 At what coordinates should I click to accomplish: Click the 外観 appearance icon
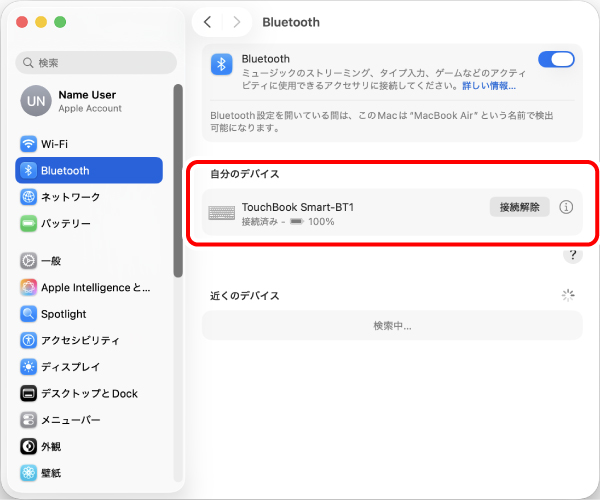[28, 446]
